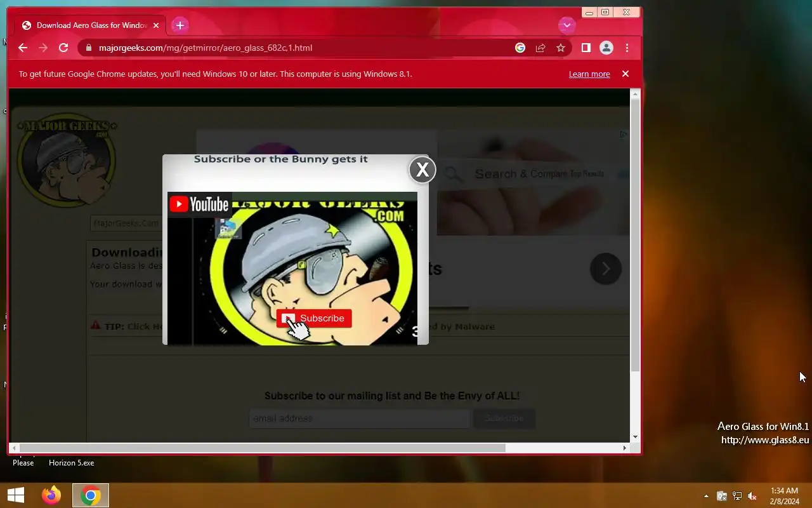Minimize the Chrome window
The image size is (812, 508).
click(x=589, y=12)
